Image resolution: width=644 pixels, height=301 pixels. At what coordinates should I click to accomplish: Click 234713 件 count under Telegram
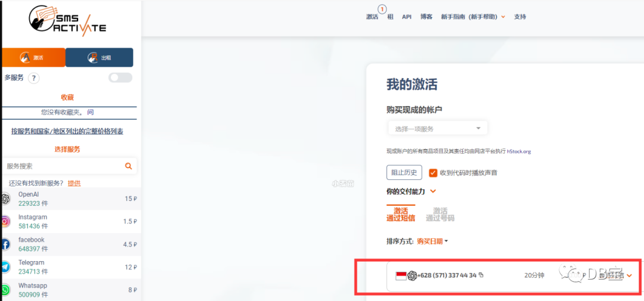(33, 271)
